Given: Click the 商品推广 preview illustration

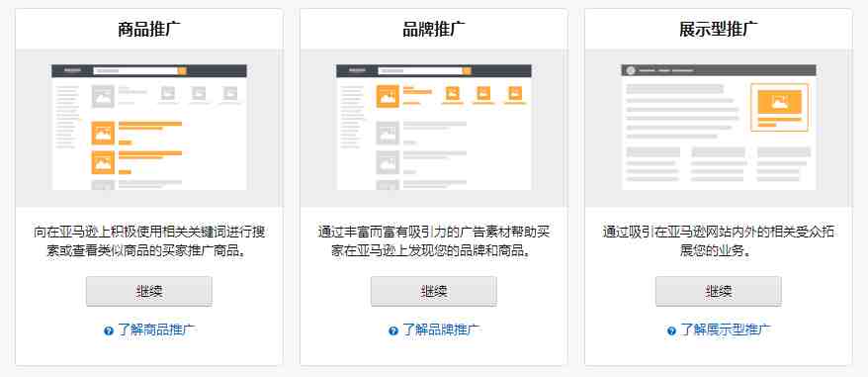Looking at the screenshot, I should coord(149,127).
